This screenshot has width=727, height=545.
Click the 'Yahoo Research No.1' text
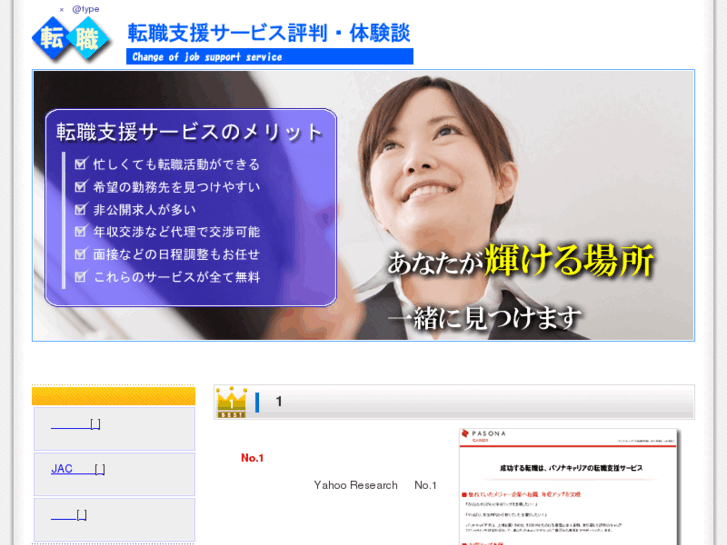coord(375,485)
